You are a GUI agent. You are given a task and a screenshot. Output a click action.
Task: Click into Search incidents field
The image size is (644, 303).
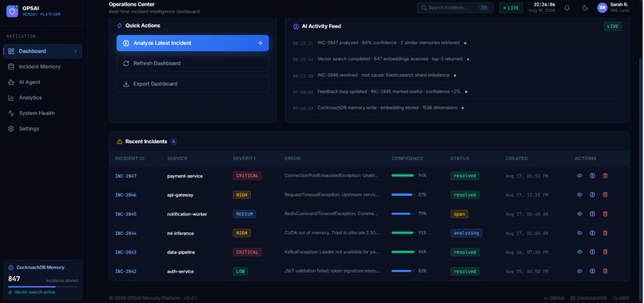tap(455, 8)
